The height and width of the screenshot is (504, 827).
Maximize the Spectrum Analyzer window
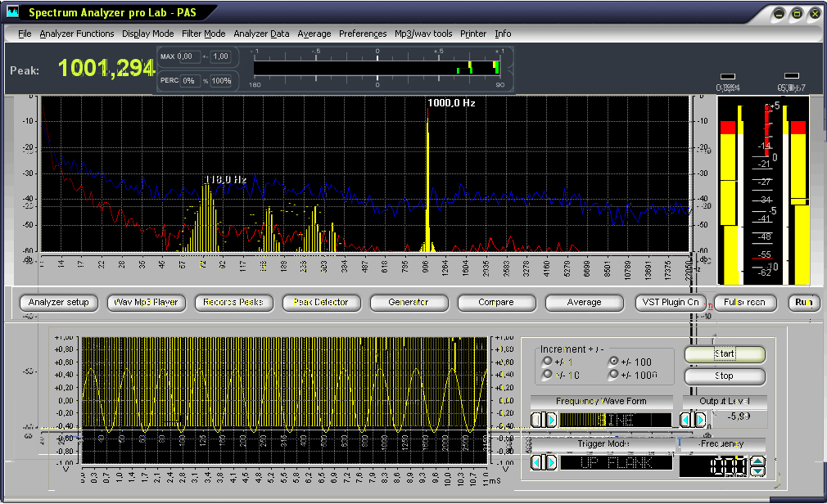pyautogui.click(x=797, y=14)
